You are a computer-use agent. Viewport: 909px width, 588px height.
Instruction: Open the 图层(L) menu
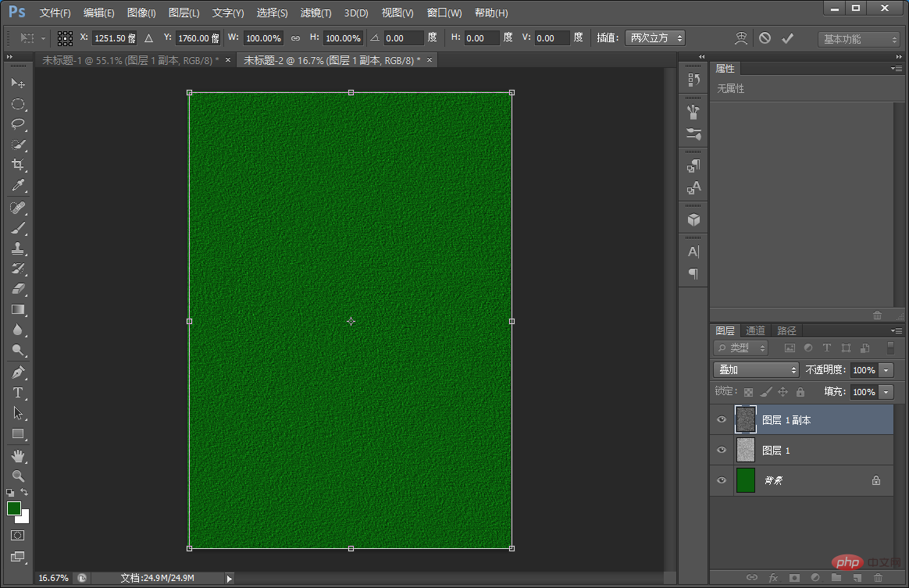point(184,12)
